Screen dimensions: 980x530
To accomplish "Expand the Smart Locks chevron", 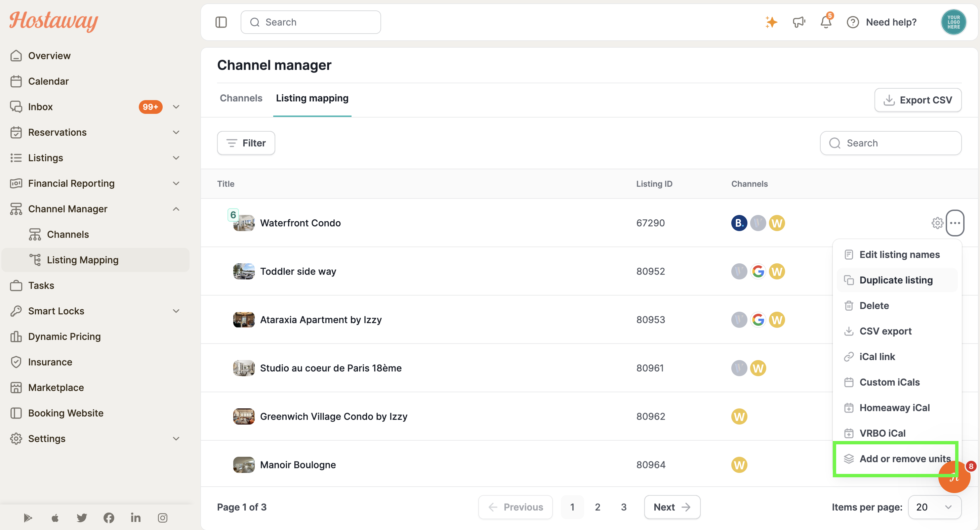I will (176, 311).
